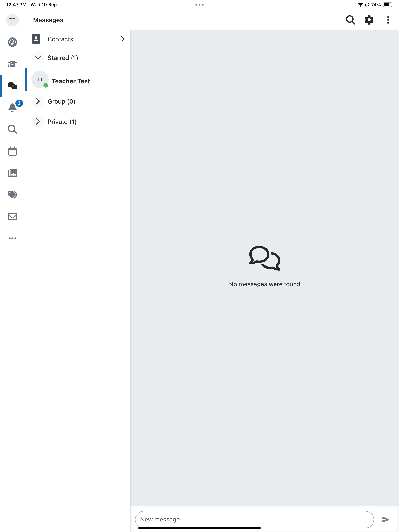Click the Contacts address book icon
This screenshot has width=399, height=532.
[x=37, y=39]
